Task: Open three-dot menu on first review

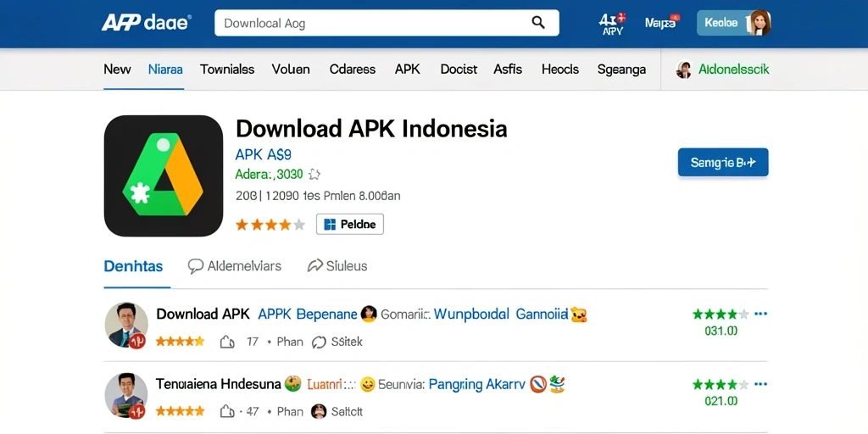Action: tap(760, 314)
